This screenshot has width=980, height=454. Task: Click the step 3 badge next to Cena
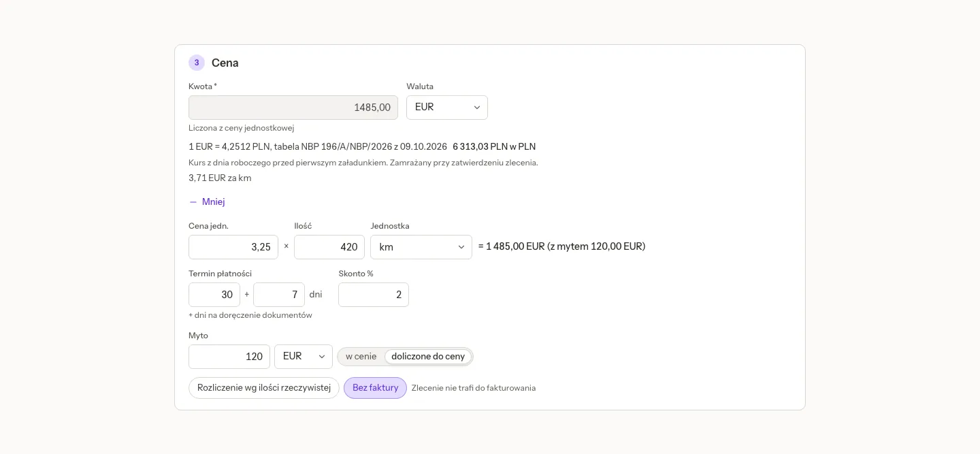(x=197, y=63)
